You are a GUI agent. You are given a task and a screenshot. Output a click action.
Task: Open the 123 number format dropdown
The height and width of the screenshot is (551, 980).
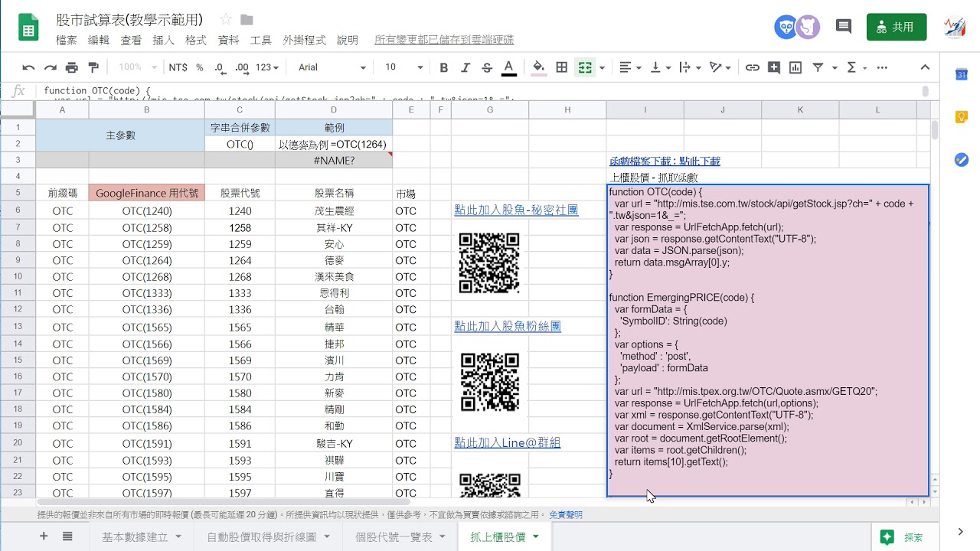pyautogui.click(x=267, y=67)
